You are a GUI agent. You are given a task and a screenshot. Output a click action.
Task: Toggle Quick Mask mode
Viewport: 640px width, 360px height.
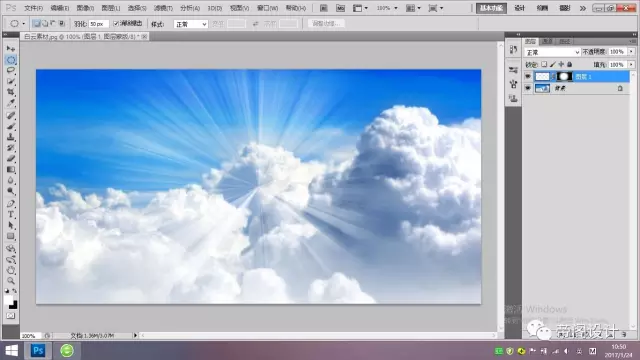[x=11, y=316]
